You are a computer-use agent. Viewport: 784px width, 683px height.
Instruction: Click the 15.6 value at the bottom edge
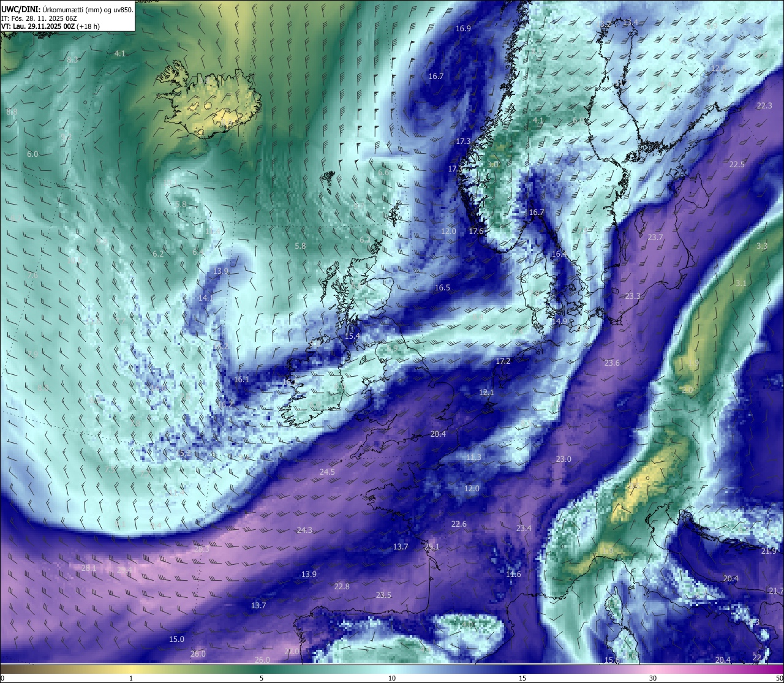(612, 660)
